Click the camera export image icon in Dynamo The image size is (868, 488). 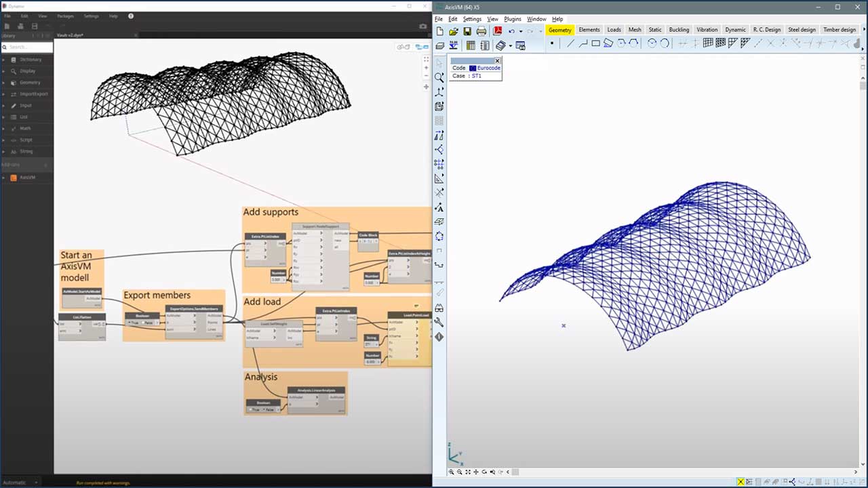423,26
